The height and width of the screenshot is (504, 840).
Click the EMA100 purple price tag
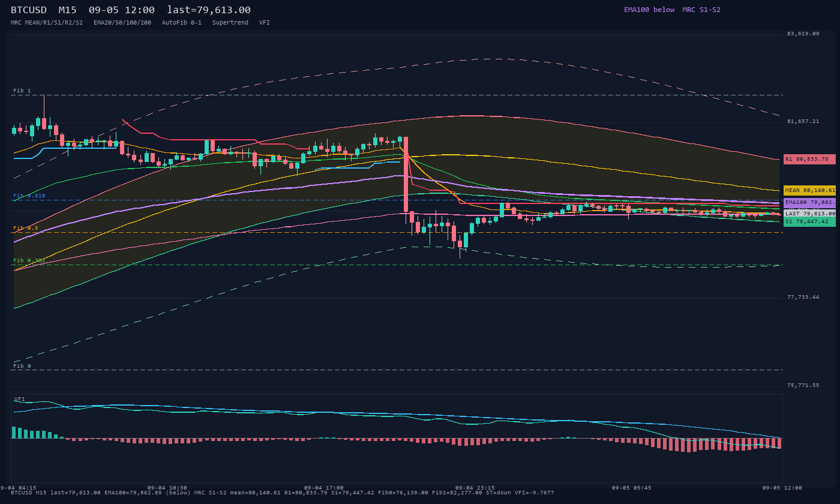809,203
